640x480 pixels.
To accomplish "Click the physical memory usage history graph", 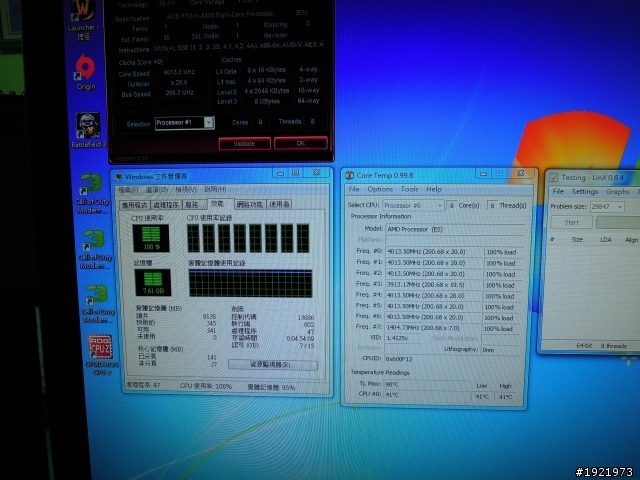I will click(250, 283).
